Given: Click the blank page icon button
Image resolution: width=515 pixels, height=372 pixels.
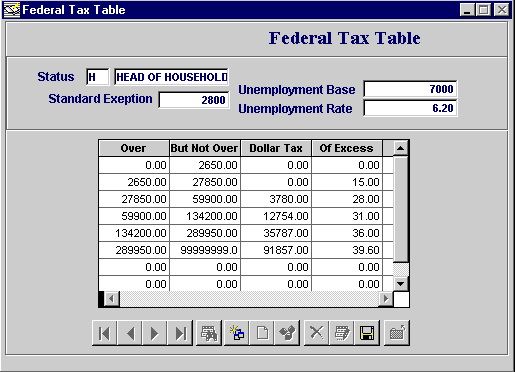Looking at the screenshot, I should (262, 333).
